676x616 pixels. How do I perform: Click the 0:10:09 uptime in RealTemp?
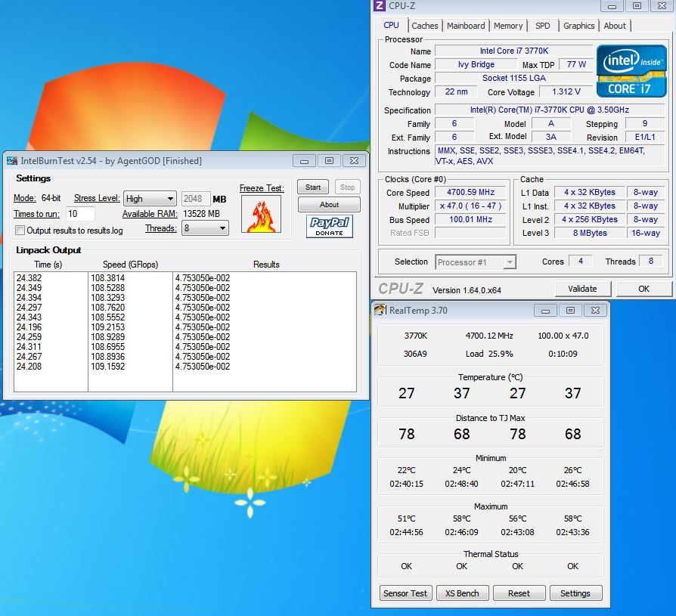(563, 354)
